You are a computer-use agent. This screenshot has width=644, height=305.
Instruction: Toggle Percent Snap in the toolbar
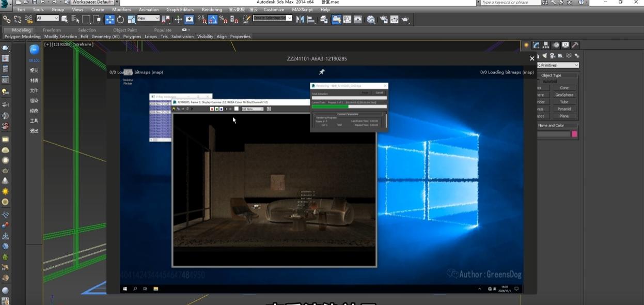pos(223,20)
